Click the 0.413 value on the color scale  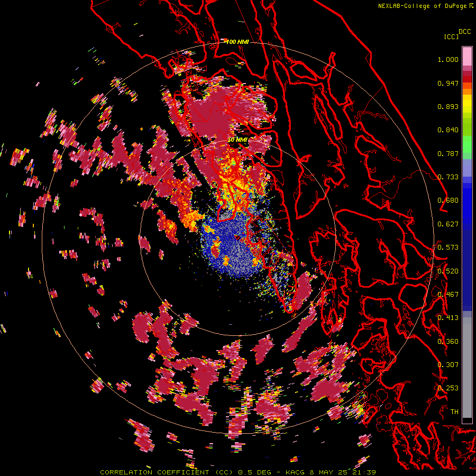coord(448,318)
